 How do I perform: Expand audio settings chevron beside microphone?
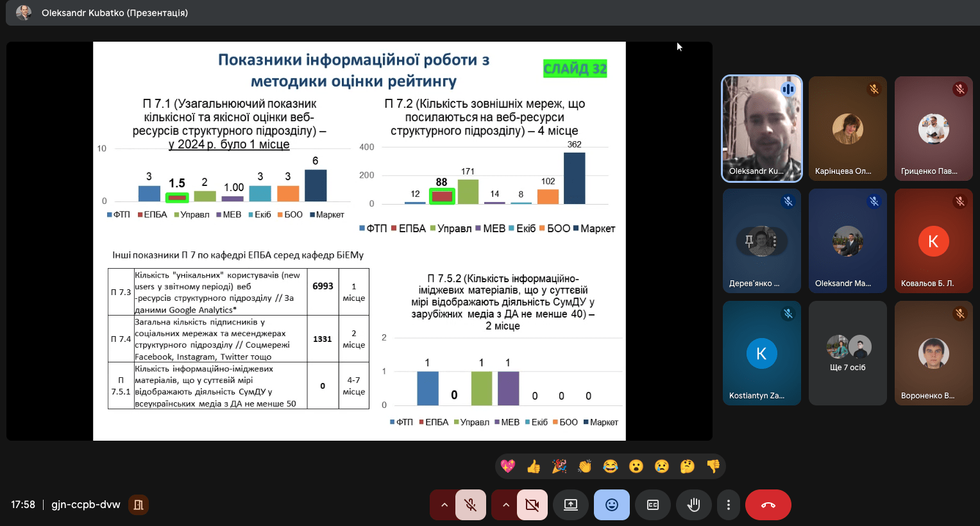tap(444, 505)
